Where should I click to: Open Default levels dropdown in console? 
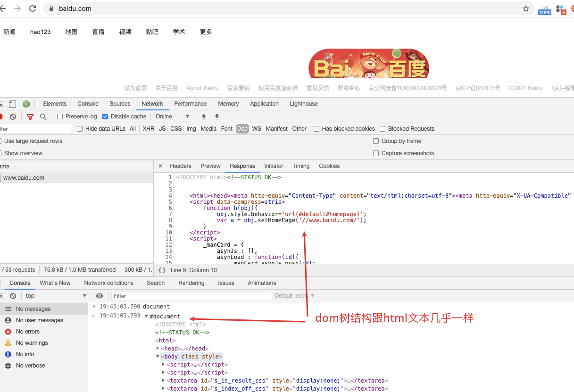[x=294, y=296]
